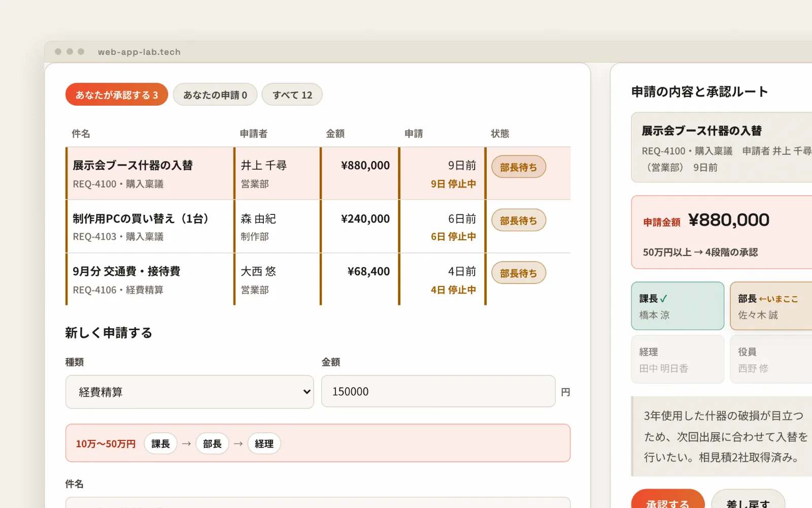This screenshot has width=812, height=508.
Task: Click the ¥880,000 amount in detail panel
Action: click(x=729, y=220)
